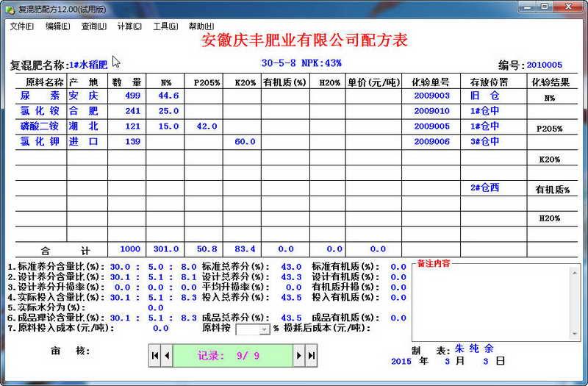Screen dimensions: 588x386
Task: Open the 计算 menu
Action: click(129, 26)
